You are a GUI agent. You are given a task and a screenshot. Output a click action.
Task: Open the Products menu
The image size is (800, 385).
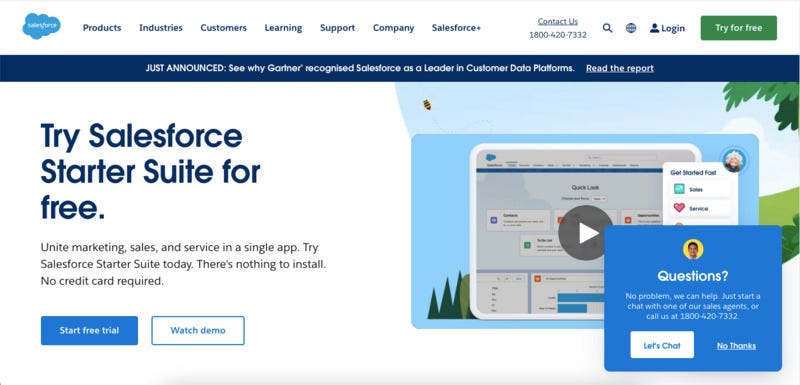click(102, 28)
